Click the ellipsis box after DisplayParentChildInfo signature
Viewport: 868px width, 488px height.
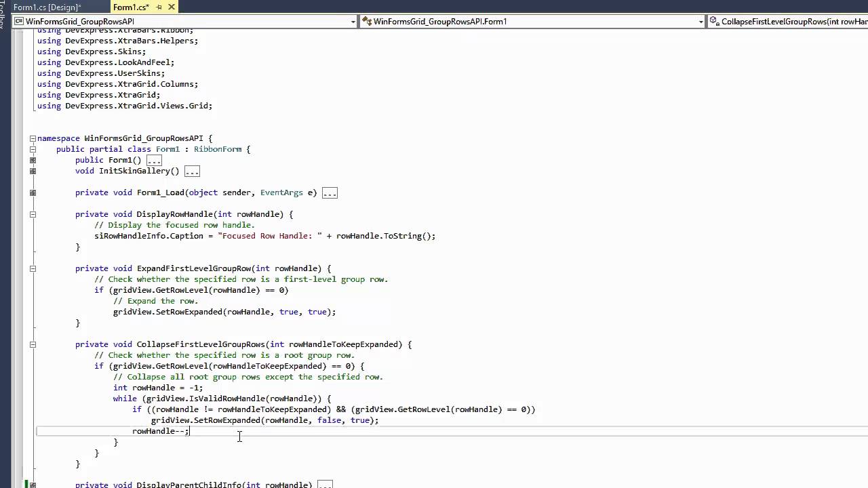pyautogui.click(x=325, y=485)
